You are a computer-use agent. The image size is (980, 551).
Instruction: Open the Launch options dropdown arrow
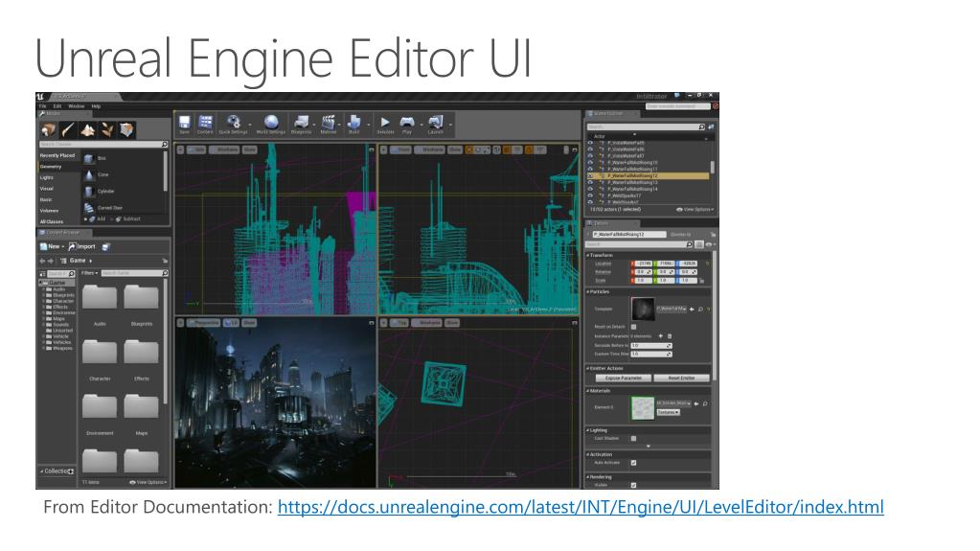click(x=449, y=126)
